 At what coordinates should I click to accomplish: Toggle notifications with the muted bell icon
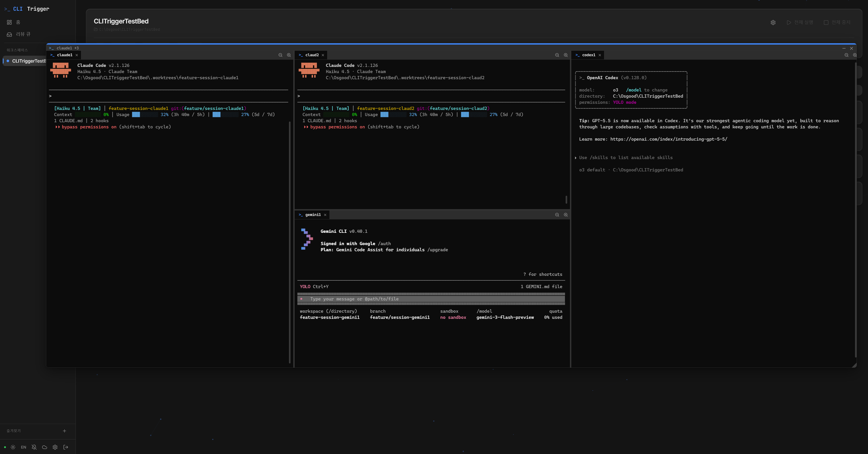[34, 447]
